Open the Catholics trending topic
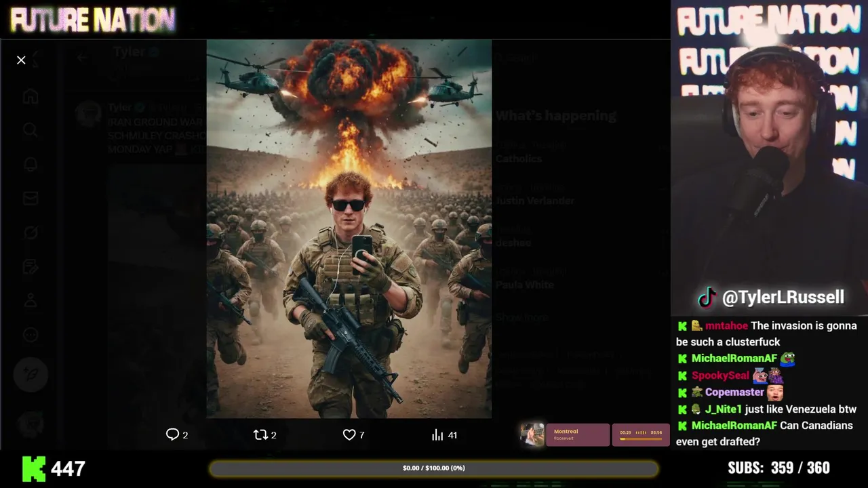Viewport: 868px width, 488px height. pyautogui.click(x=519, y=159)
